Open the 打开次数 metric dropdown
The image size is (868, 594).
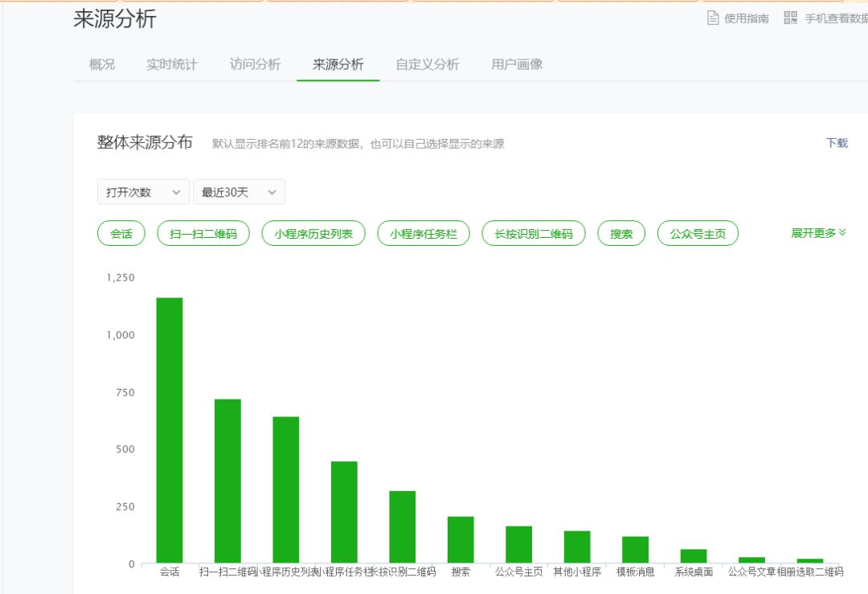142,191
